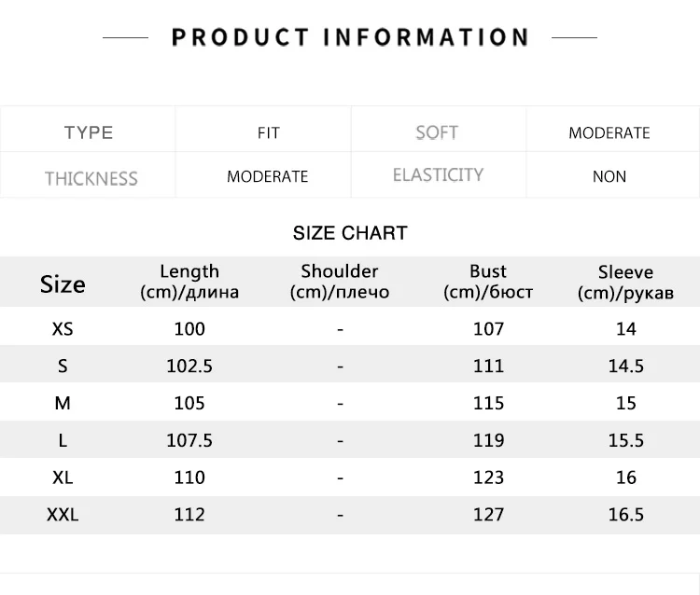Select the Size column header

coord(63,284)
